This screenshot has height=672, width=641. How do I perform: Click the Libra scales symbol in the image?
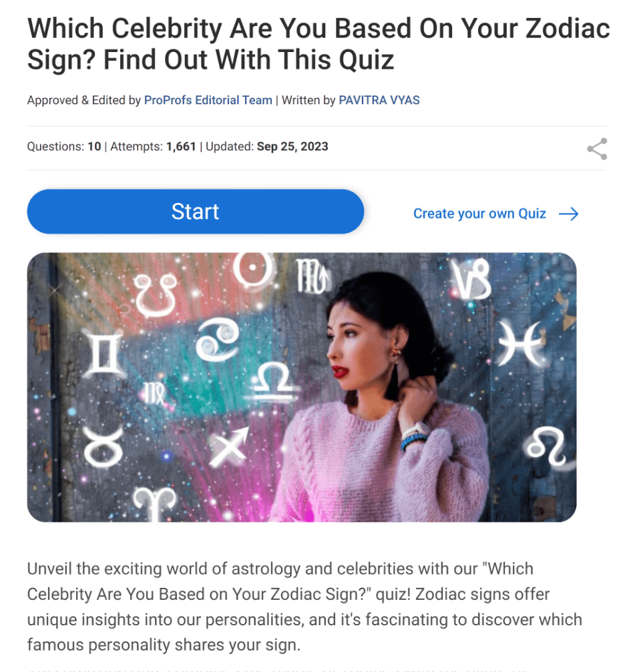(x=272, y=379)
